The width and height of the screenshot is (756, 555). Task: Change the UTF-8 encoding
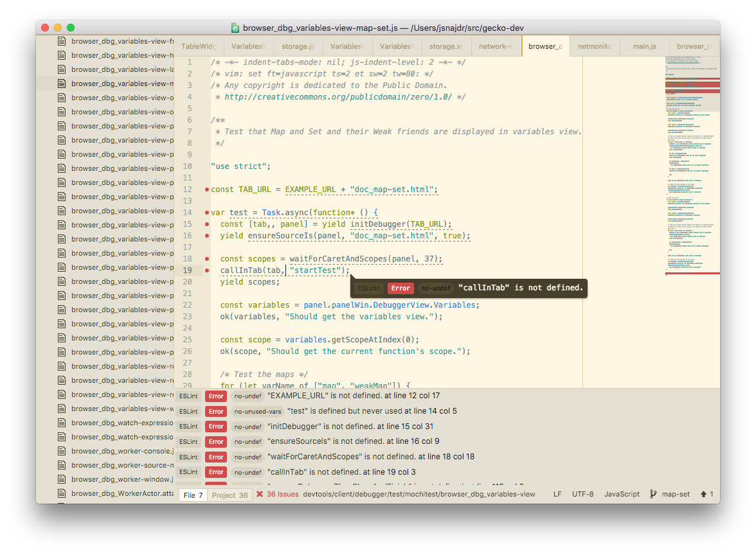[583, 495]
